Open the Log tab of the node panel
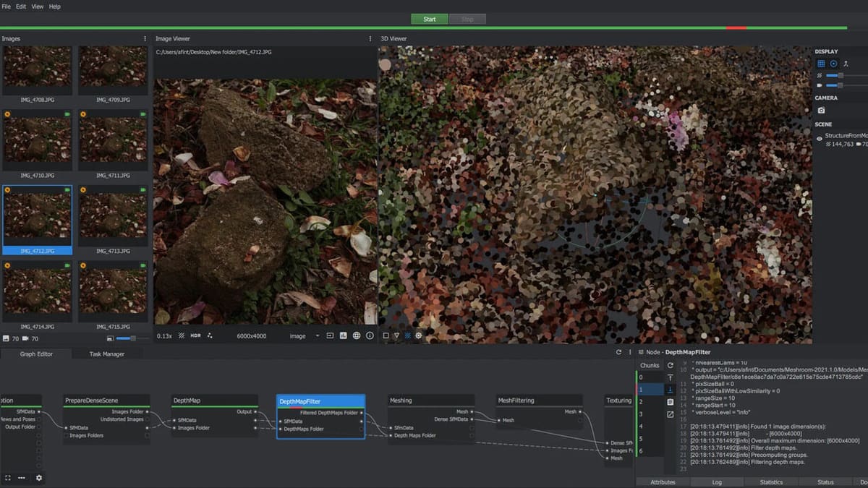Screen dimensions: 868x488 (x=717, y=482)
